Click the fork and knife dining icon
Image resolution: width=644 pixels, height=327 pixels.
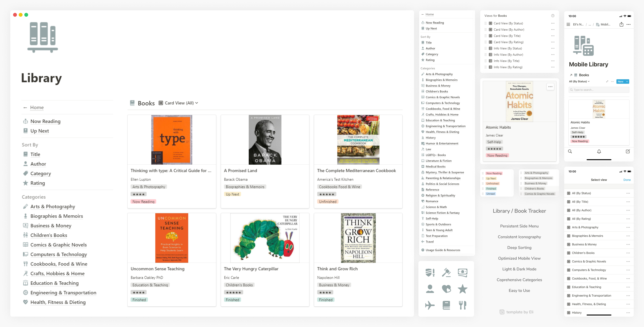click(x=463, y=305)
